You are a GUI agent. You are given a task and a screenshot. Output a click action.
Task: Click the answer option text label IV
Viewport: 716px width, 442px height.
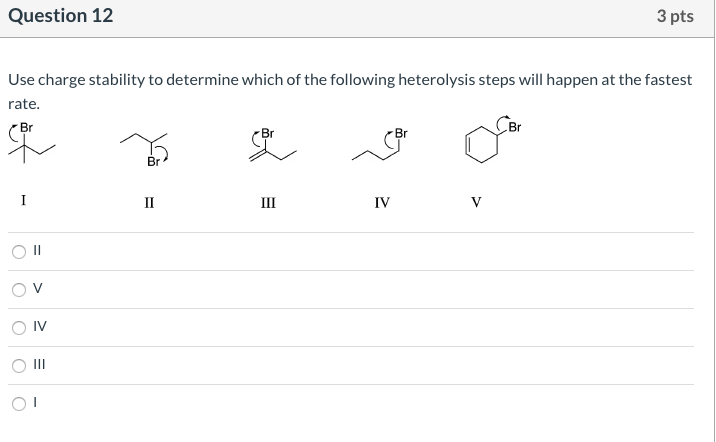40,328
